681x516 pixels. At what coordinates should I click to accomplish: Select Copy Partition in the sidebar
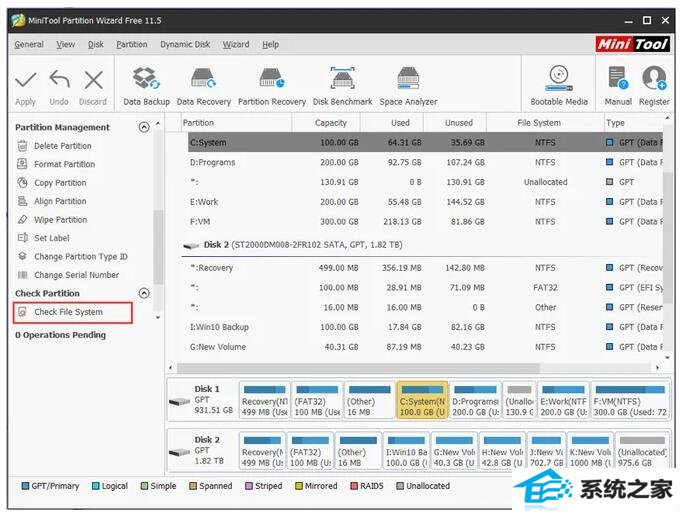pyautogui.click(x=60, y=183)
